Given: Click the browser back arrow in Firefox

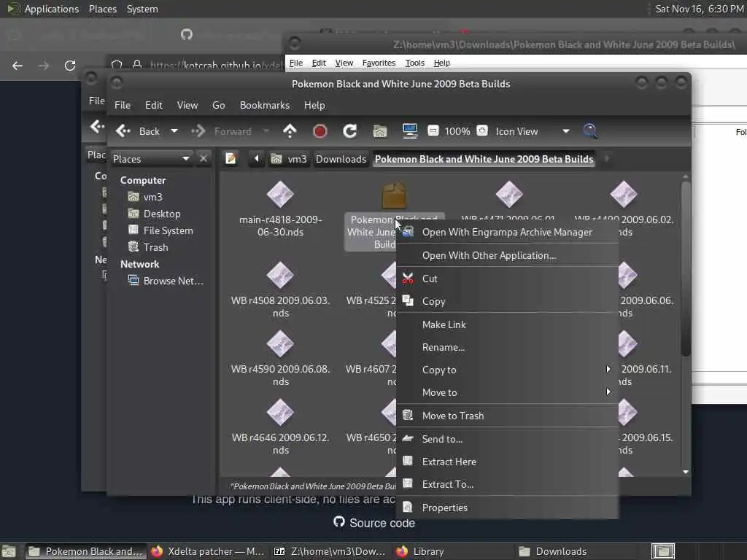Looking at the screenshot, I should click(x=18, y=66).
